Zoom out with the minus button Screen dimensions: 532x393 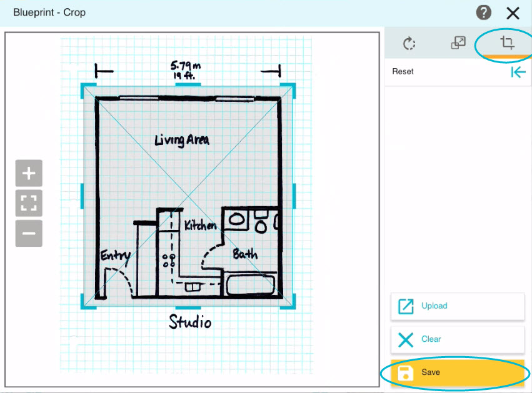pyautogui.click(x=29, y=233)
